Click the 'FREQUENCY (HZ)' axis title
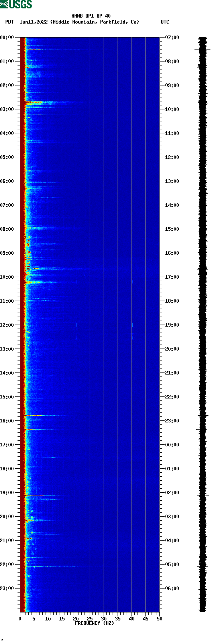The height and width of the screenshot is (644, 220). [94, 623]
